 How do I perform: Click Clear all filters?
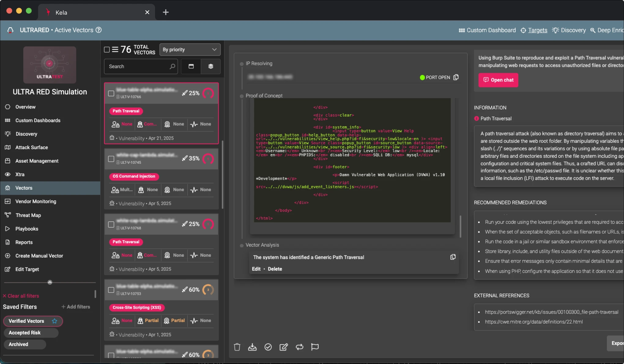pos(21,296)
